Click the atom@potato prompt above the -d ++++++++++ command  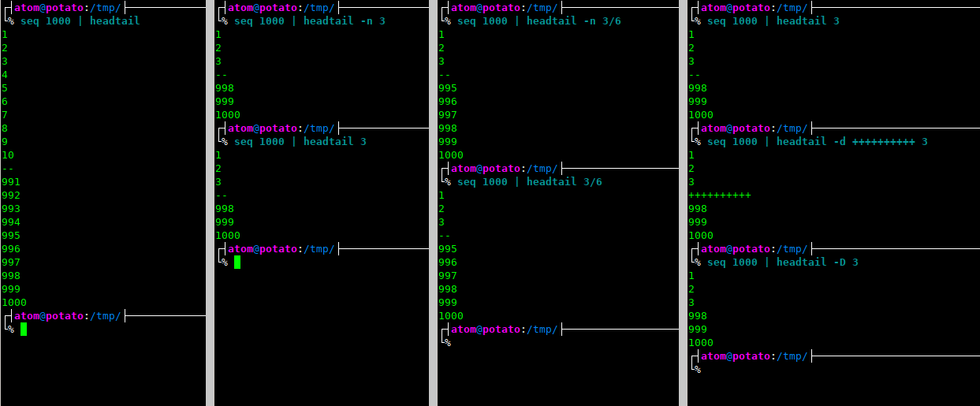[754, 129]
